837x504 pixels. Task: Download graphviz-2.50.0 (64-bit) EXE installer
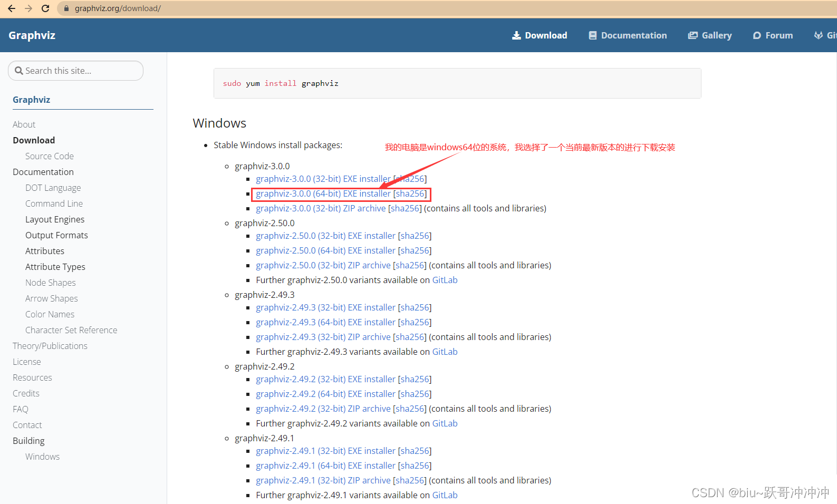325,250
